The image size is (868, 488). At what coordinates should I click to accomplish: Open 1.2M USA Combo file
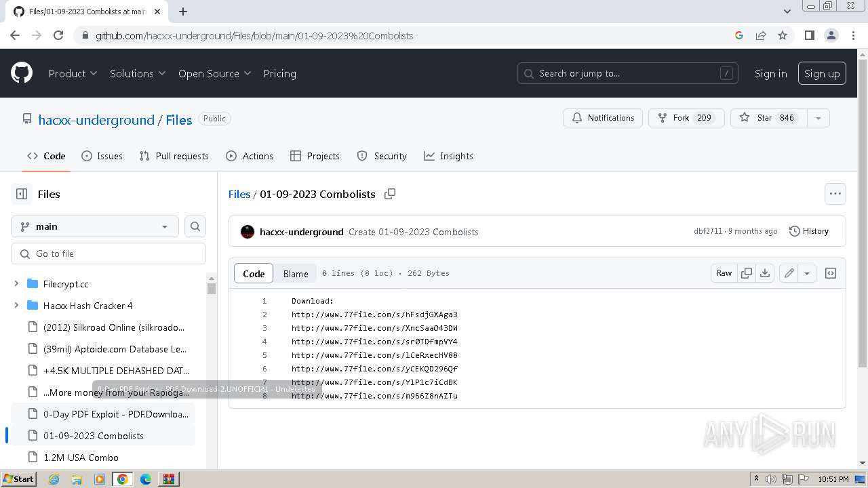pos(81,457)
